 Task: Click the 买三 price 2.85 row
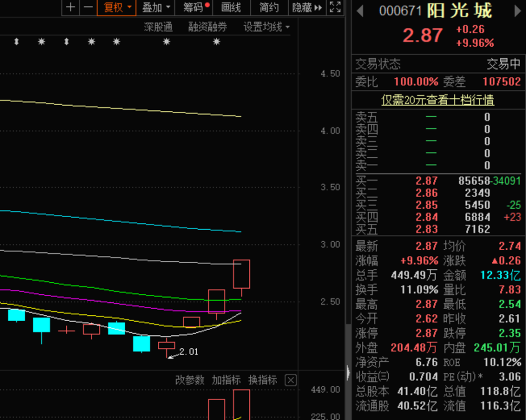click(x=438, y=205)
